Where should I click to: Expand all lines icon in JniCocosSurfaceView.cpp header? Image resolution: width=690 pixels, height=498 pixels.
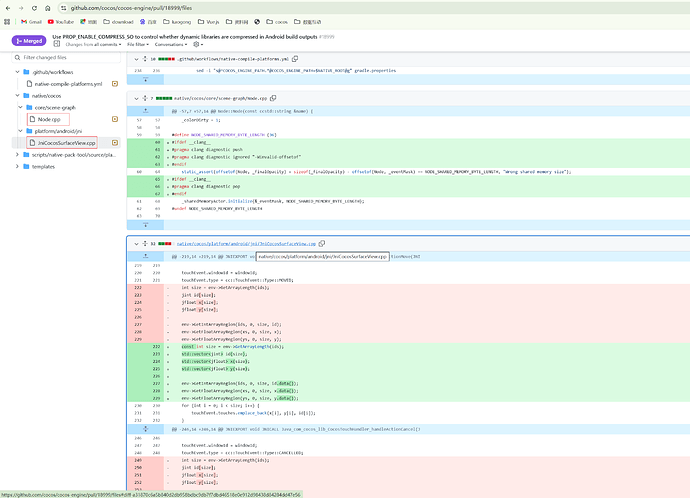(x=145, y=244)
